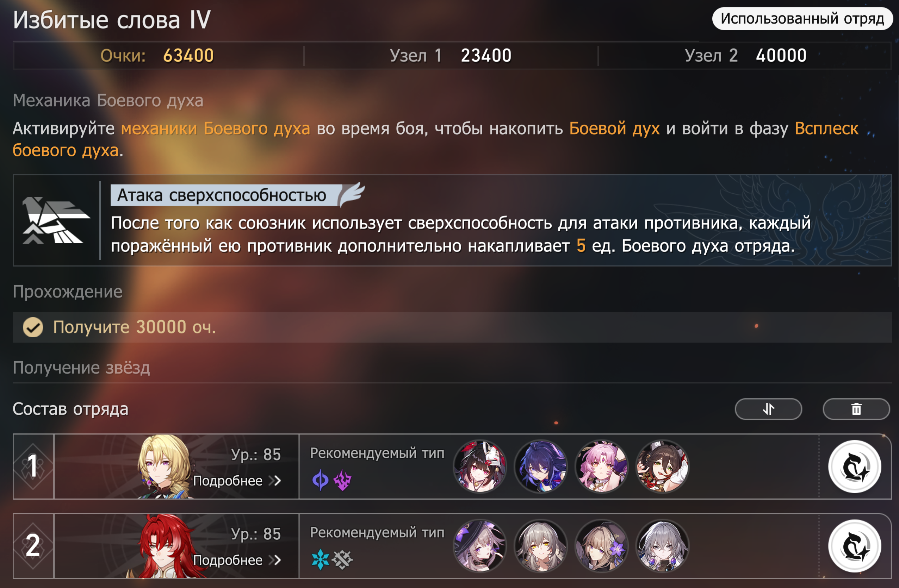Image resolution: width=899 pixels, height=588 pixels.
Task: Click the trash delete lineup button
Action: click(x=856, y=409)
